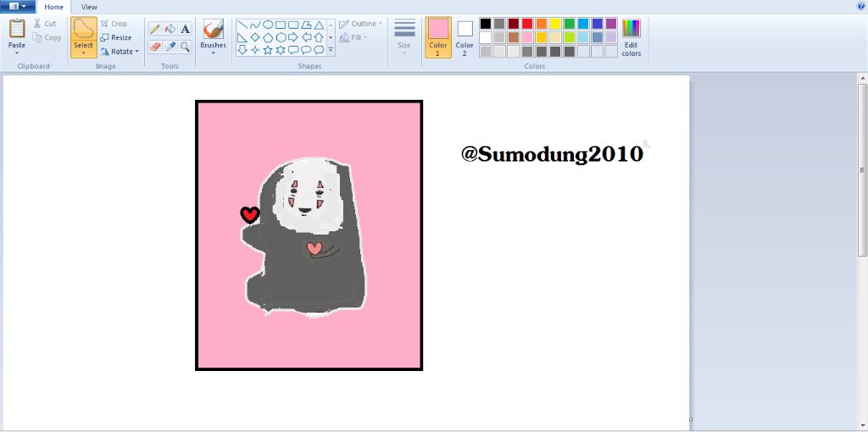This screenshot has width=868, height=432.
Task: Click the Copy button
Action: (47, 37)
